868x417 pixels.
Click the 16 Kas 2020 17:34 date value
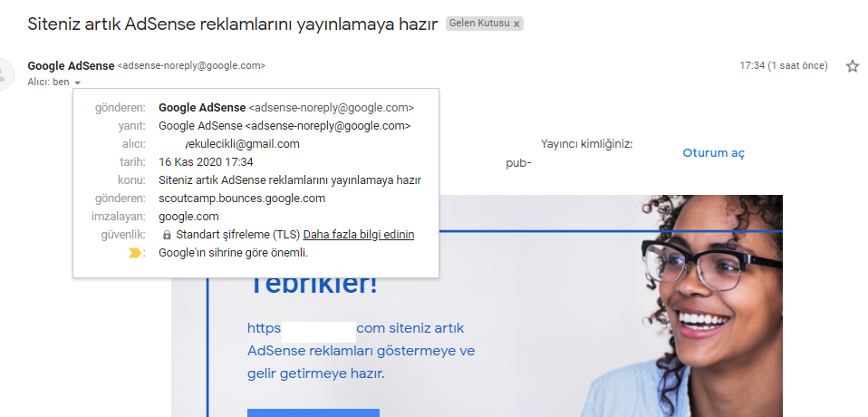click(206, 162)
